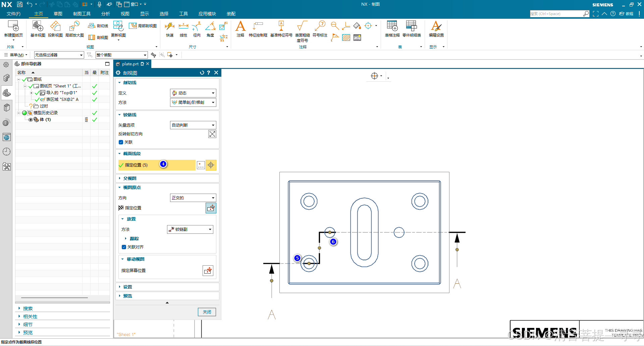This screenshot has width=644, height=346.
Task: Click the reverse cut direction (反转剖切方向) button
Action: (x=212, y=134)
